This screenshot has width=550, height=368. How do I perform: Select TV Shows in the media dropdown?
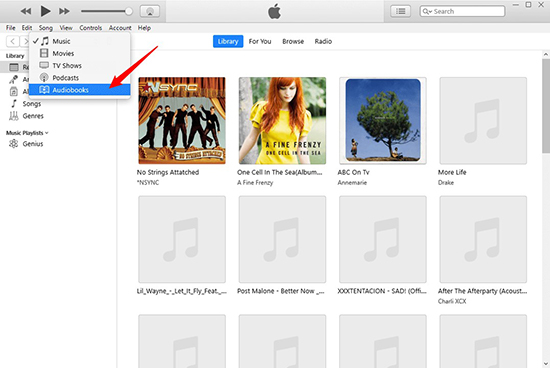[80, 66]
